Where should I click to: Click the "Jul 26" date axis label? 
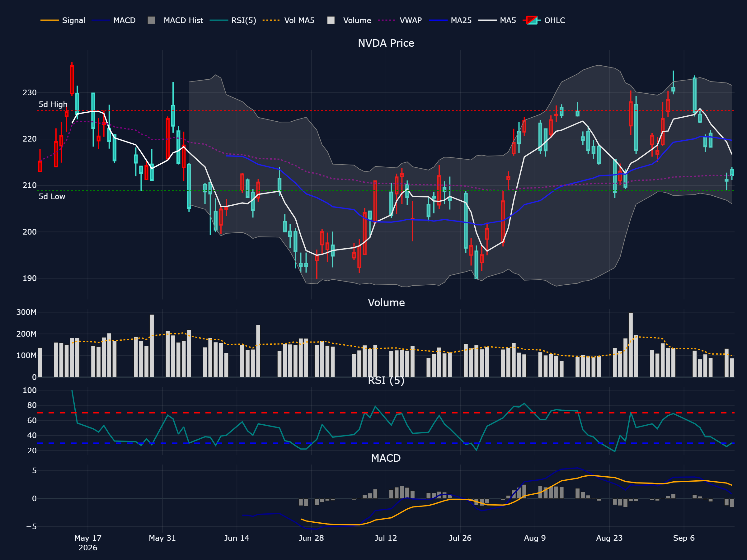coord(460,538)
